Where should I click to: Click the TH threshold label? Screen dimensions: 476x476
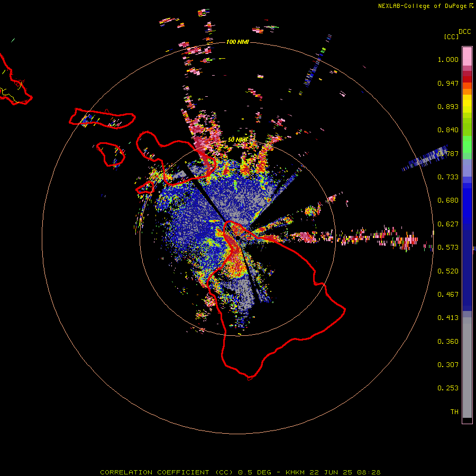(x=454, y=412)
